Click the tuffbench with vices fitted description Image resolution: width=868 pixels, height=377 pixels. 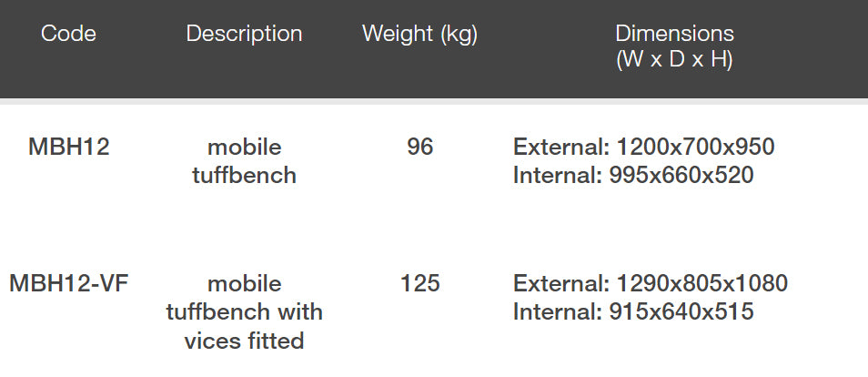click(244, 312)
